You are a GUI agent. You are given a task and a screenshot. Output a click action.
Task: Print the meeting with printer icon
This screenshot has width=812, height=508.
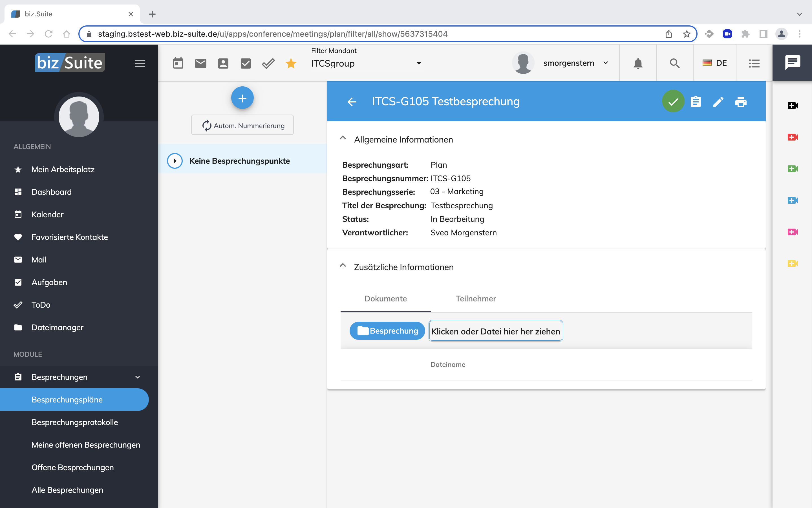click(741, 102)
